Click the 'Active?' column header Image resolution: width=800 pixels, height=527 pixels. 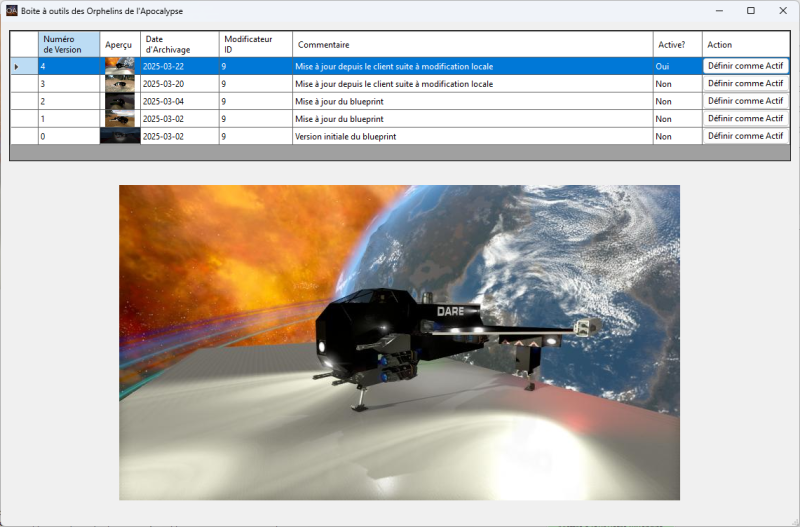pos(677,44)
